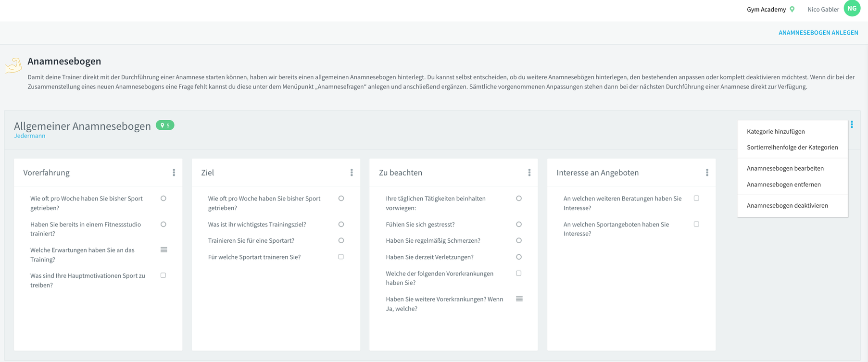Click text-field icon next to Erwartungen question
Screen dimensions: 868x362
[164, 250]
